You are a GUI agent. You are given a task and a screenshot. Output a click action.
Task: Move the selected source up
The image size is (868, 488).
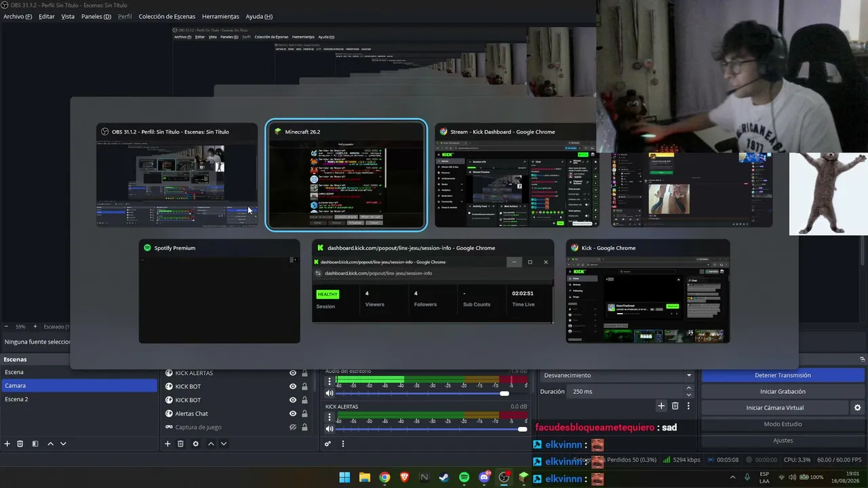coord(211,444)
